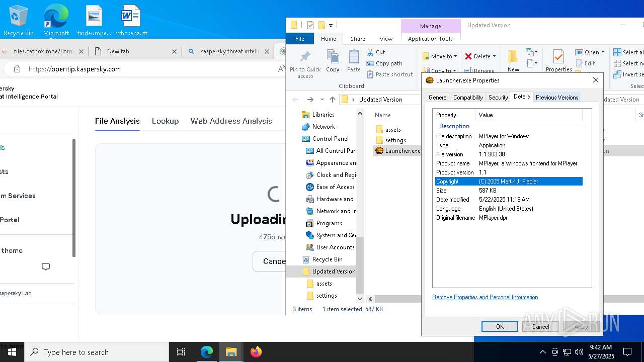Click the Pin to Quick access icon
The height and width of the screenshot is (362, 644).
(x=305, y=56)
